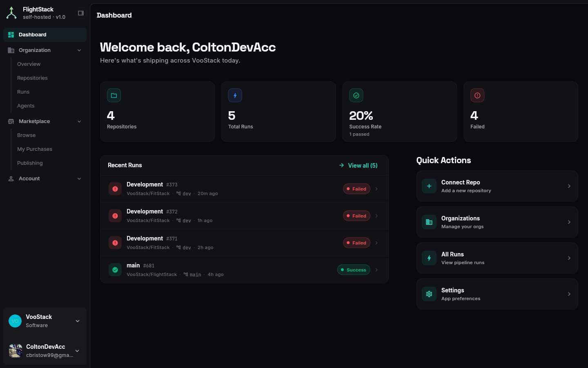
Task: Click the plus icon on Connect Repo
Action: coord(429,186)
